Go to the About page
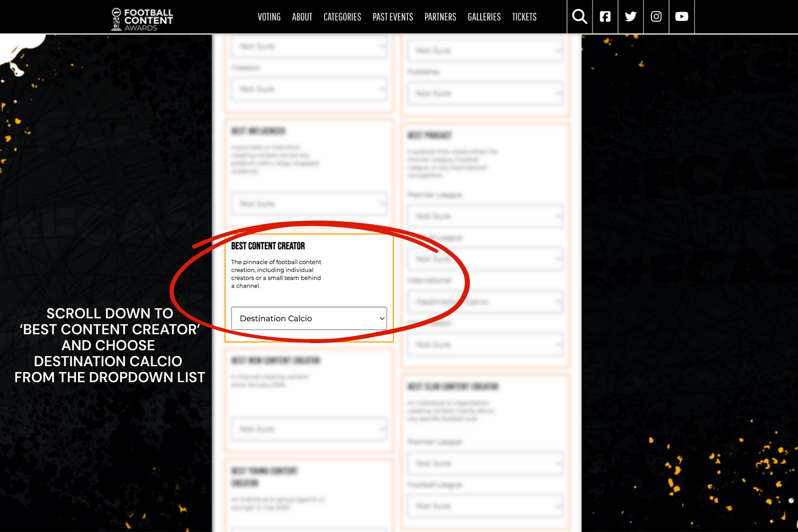The height and width of the screenshot is (532, 798). point(302,17)
